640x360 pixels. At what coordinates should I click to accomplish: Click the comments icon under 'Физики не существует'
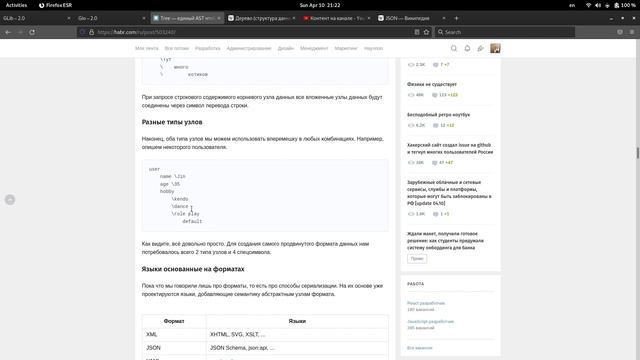click(x=436, y=95)
